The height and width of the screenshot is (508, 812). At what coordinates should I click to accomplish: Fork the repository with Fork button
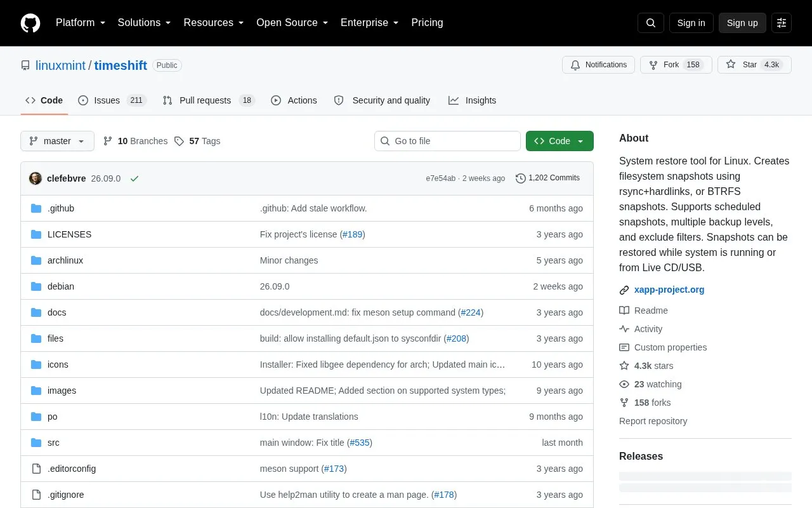pyautogui.click(x=676, y=65)
